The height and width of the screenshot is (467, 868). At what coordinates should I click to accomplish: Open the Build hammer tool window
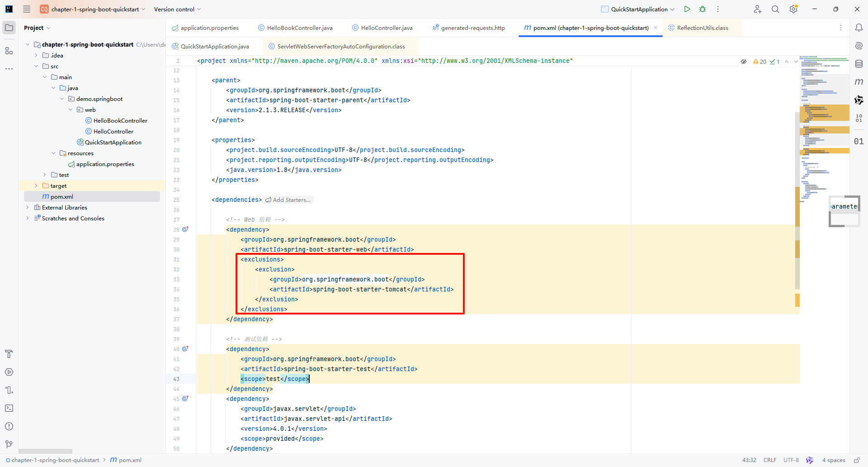pos(9,354)
